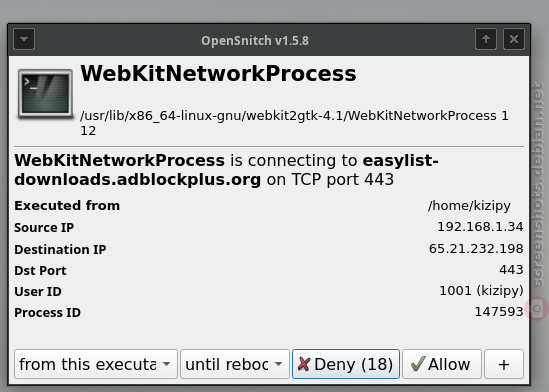549x392 pixels.
Task: Click the keep-above arrow button in titlebar
Action: 486,39
